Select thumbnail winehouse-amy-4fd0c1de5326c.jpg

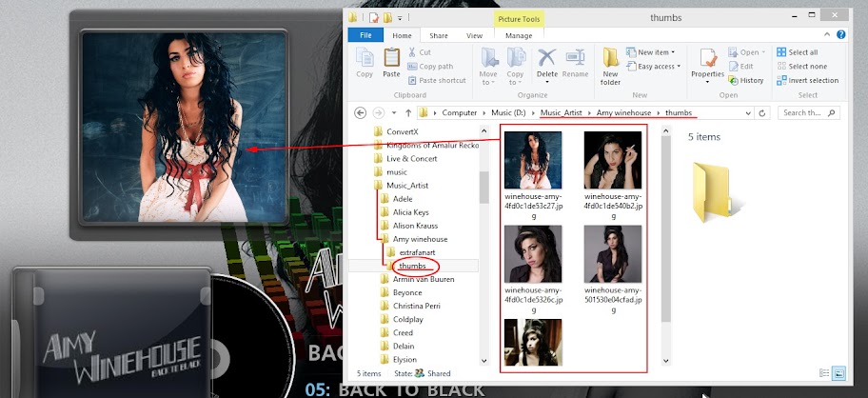pyautogui.click(x=533, y=269)
